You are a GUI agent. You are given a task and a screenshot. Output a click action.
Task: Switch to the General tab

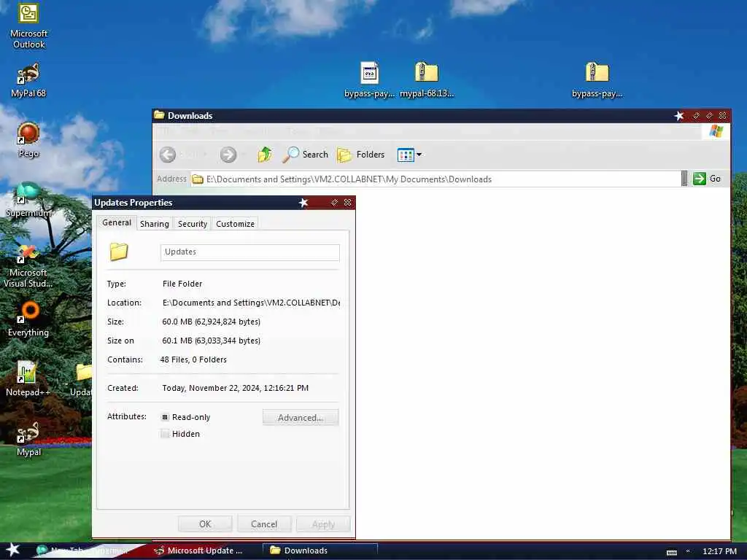click(117, 222)
